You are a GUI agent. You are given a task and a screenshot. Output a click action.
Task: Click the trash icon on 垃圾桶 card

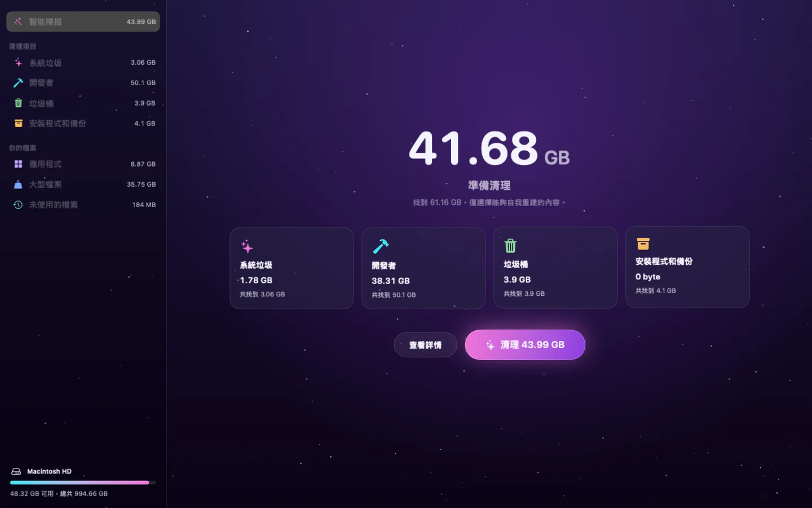(x=510, y=246)
